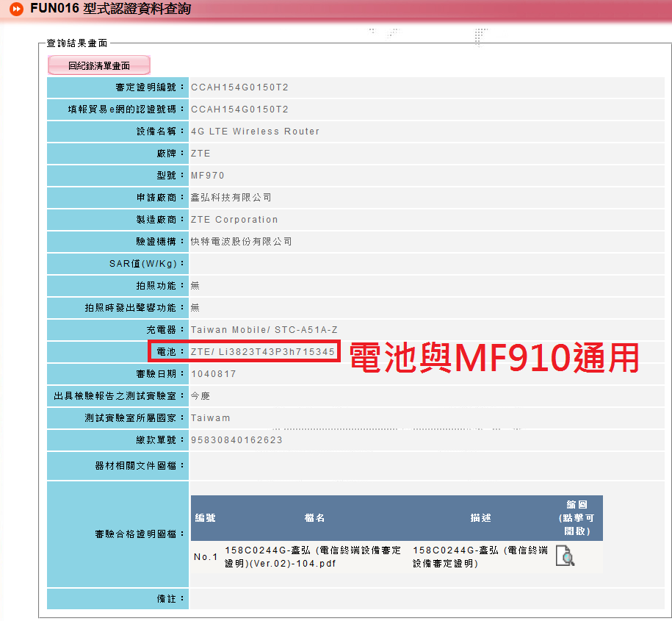Click lab country value Taiwam
The image size is (672, 621).
click(211, 418)
